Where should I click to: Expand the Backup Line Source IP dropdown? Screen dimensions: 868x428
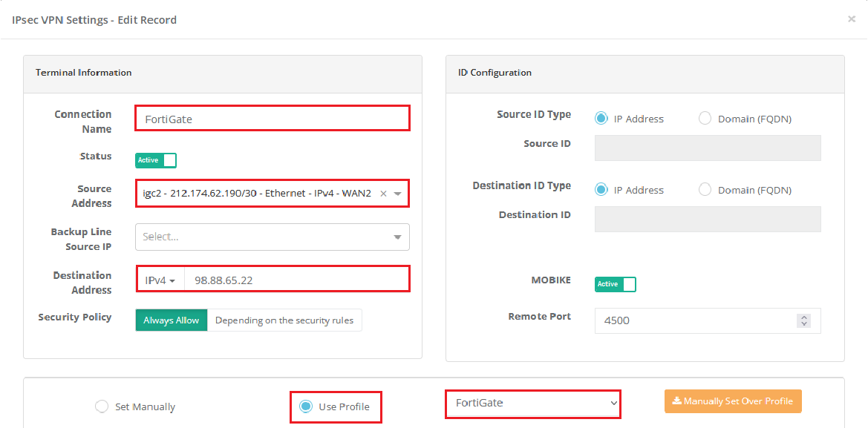pyautogui.click(x=272, y=237)
